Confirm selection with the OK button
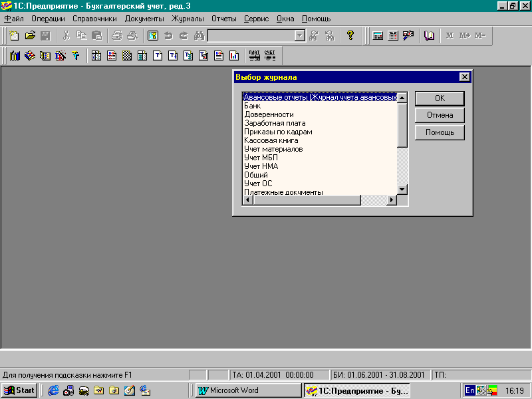Viewport: 532px width, 399px height. [440, 98]
